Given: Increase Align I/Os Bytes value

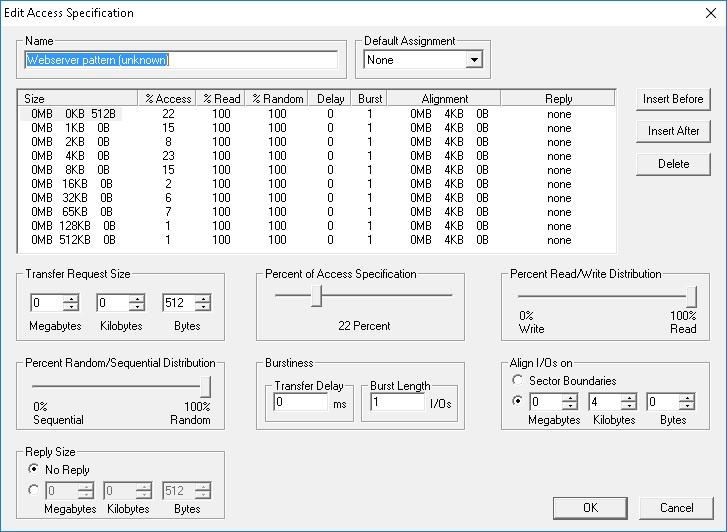Looking at the screenshot, I should pyautogui.click(x=687, y=397).
